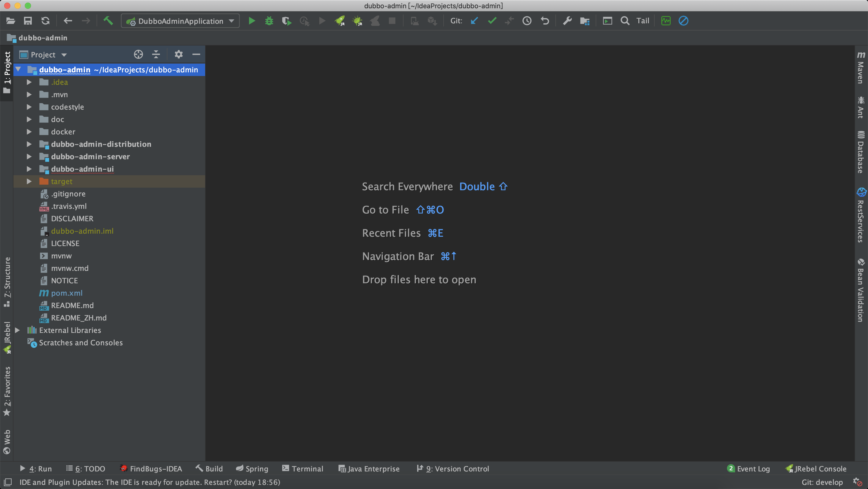Click Git: develop branch in status bar
Screen dimensions: 868x489
822,482
